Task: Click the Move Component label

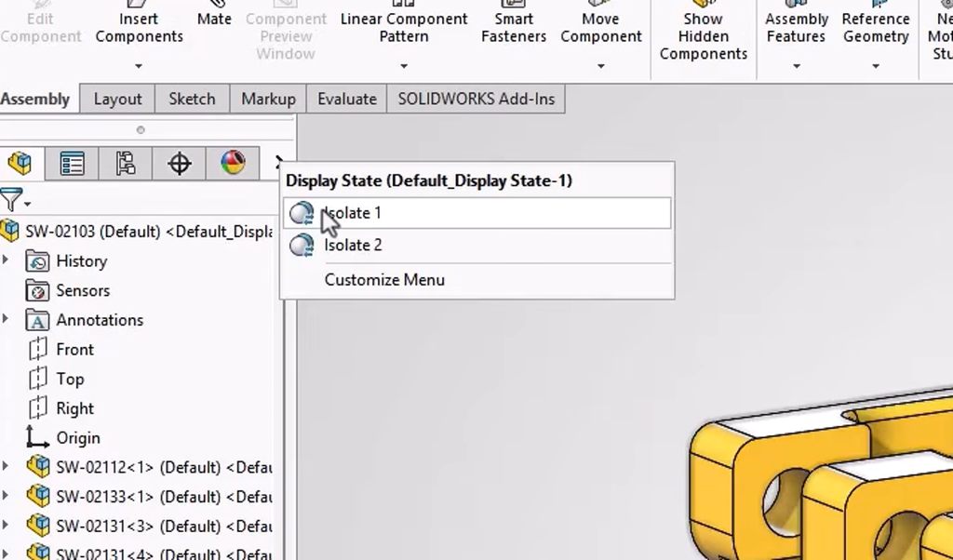Action: (x=600, y=28)
